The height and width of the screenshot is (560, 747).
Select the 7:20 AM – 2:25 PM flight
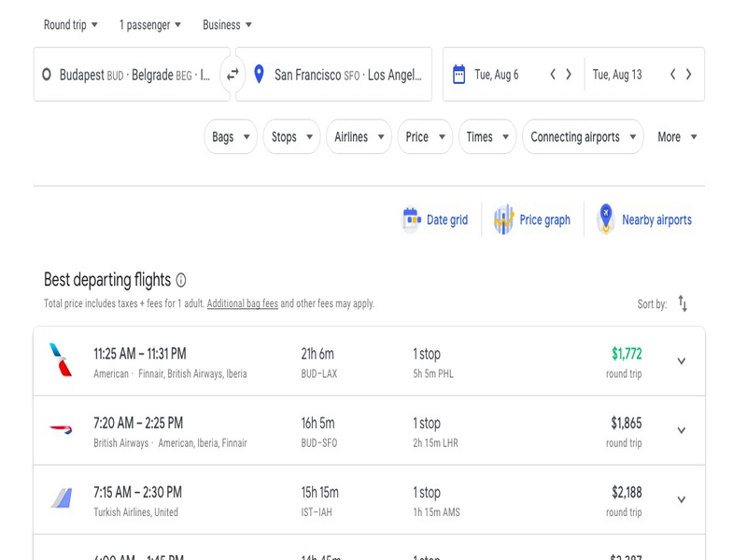(x=369, y=430)
